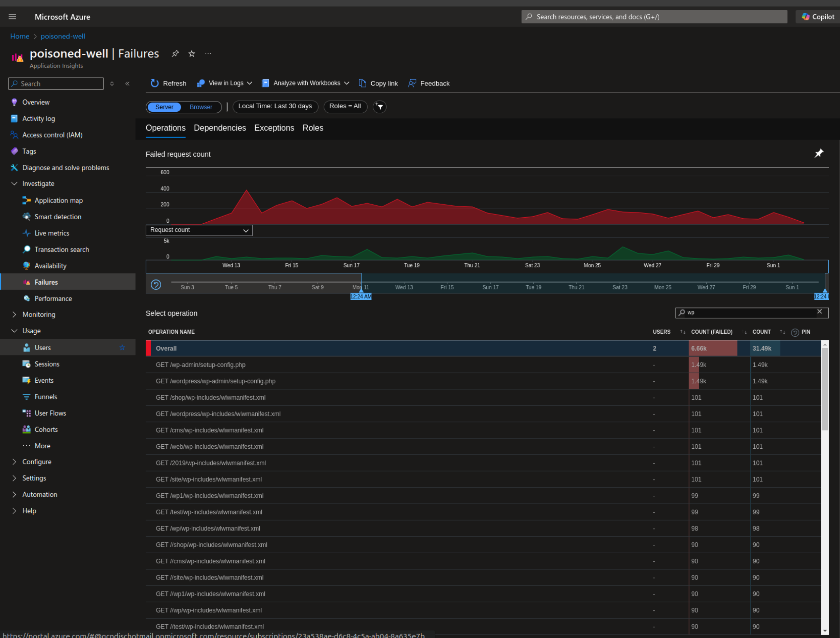Expand the Configure section
The width and height of the screenshot is (840, 638).
point(14,462)
